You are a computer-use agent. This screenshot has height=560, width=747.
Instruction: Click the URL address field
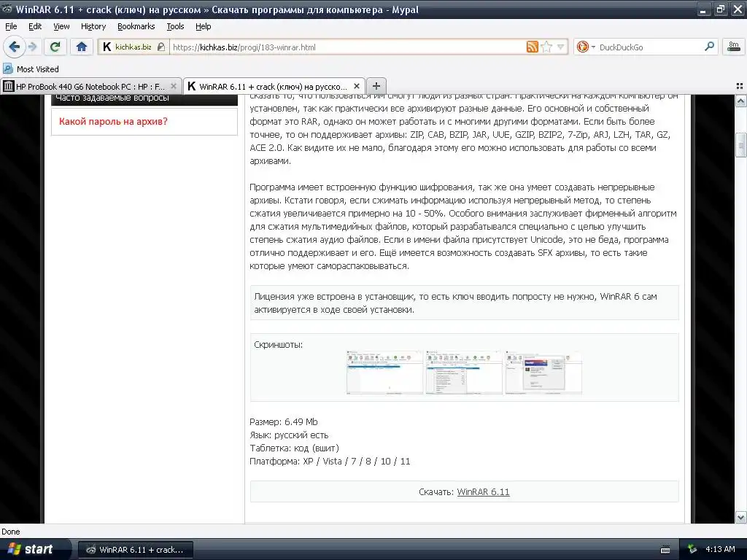click(x=348, y=47)
